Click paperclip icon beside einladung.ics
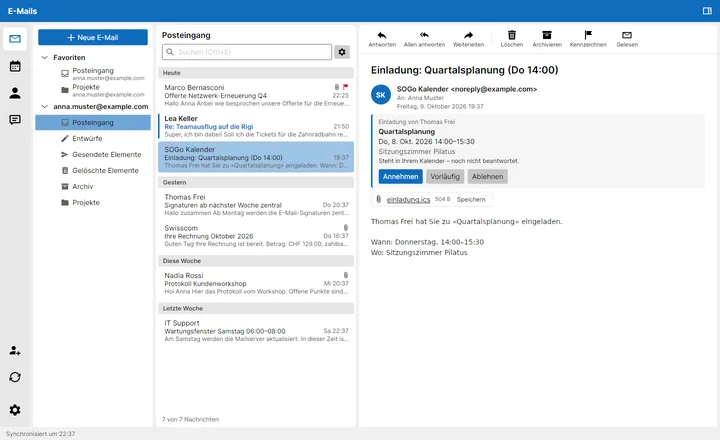The width and height of the screenshot is (720, 440). tap(378, 199)
